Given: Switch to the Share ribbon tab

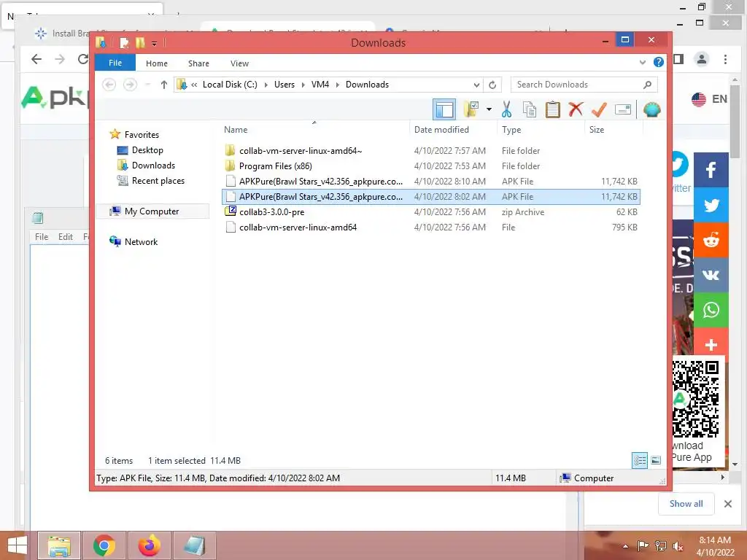Looking at the screenshot, I should pyautogui.click(x=198, y=63).
